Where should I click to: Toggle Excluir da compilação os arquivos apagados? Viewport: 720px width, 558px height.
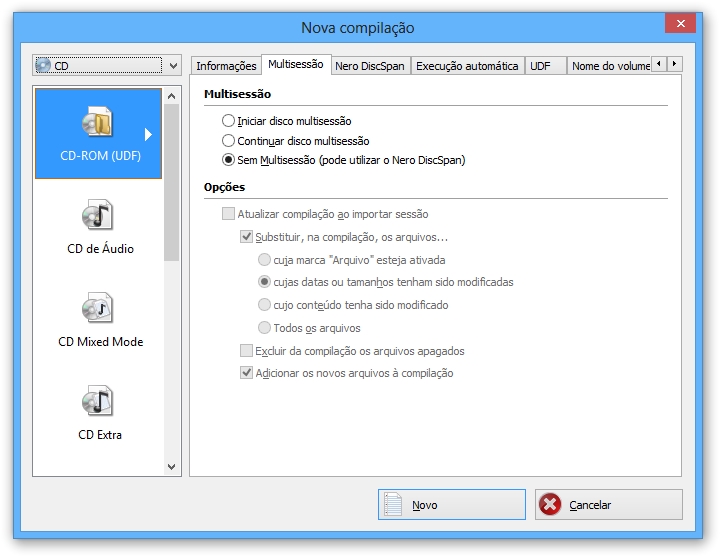pyautogui.click(x=247, y=350)
